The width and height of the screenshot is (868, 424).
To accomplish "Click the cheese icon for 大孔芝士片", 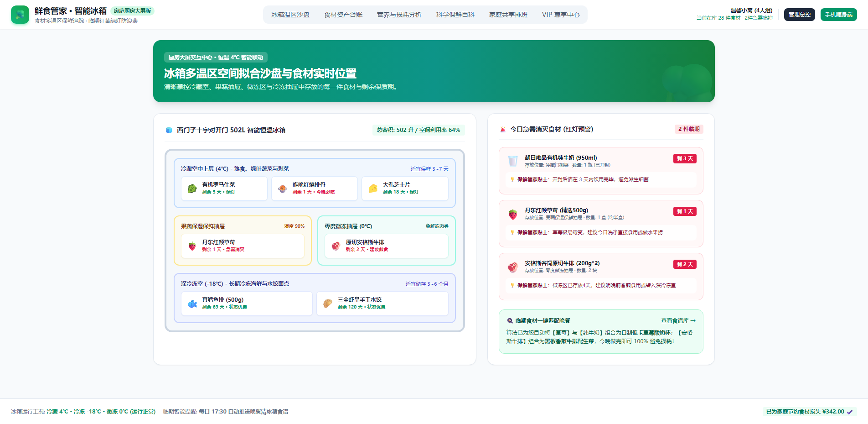I will click(x=373, y=188).
